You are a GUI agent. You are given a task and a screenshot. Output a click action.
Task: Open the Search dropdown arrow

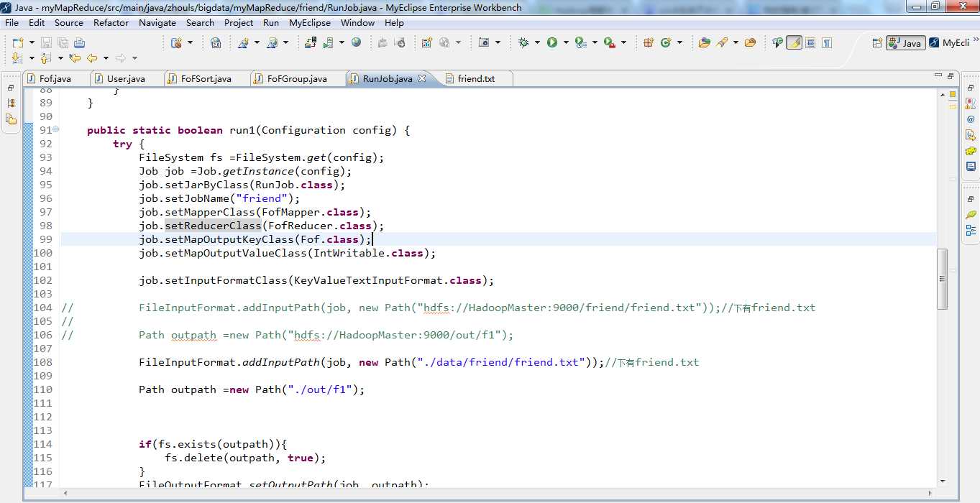pos(736,43)
